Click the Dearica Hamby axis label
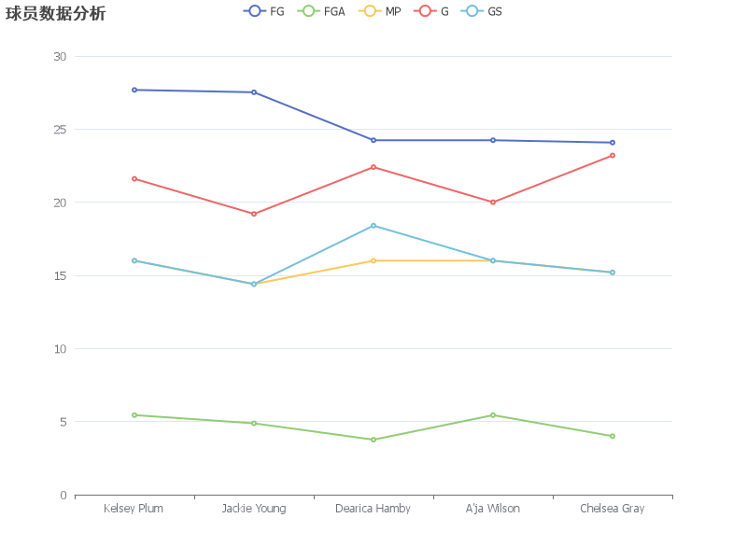747x560 pixels. [x=373, y=509]
